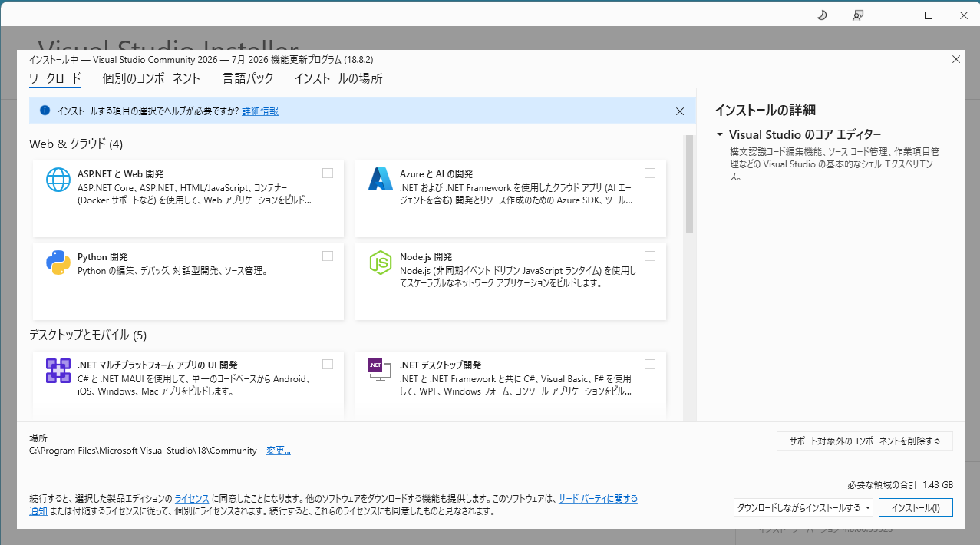Enable the ASP.NET と Web 開発 workload checkbox
980x545 pixels.
coord(328,173)
